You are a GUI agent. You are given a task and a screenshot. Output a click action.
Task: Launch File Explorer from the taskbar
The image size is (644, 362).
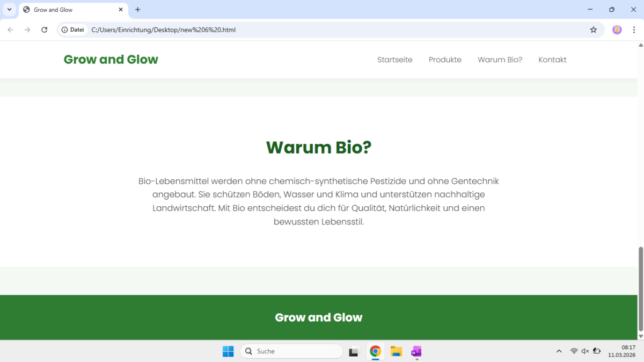(396, 351)
